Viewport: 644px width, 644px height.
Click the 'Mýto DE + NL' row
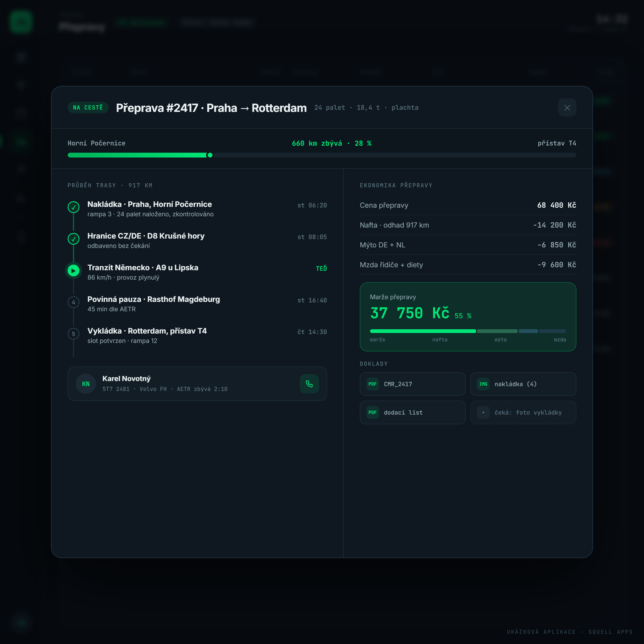pos(468,245)
